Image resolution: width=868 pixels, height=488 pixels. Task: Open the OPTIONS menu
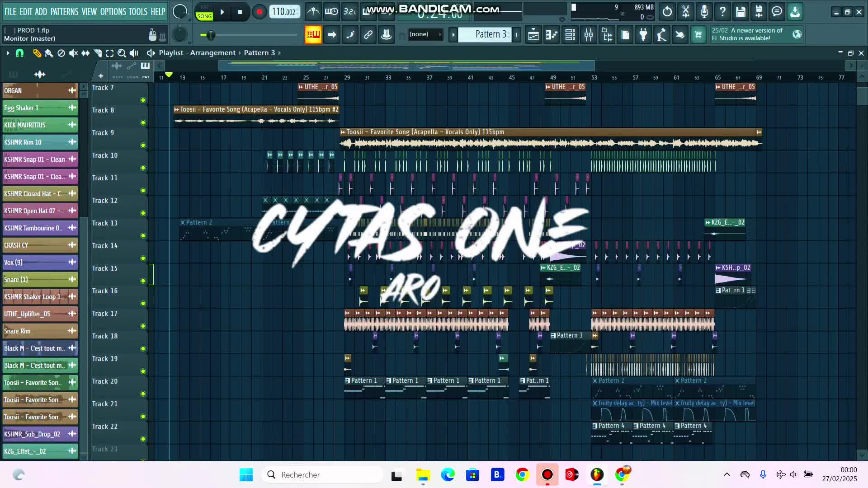pyautogui.click(x=113, y=12)
